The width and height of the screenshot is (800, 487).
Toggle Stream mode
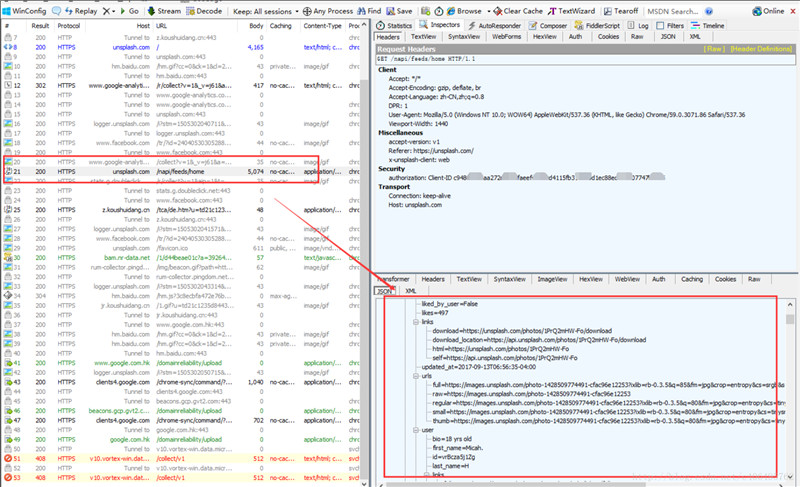(164, 11)
